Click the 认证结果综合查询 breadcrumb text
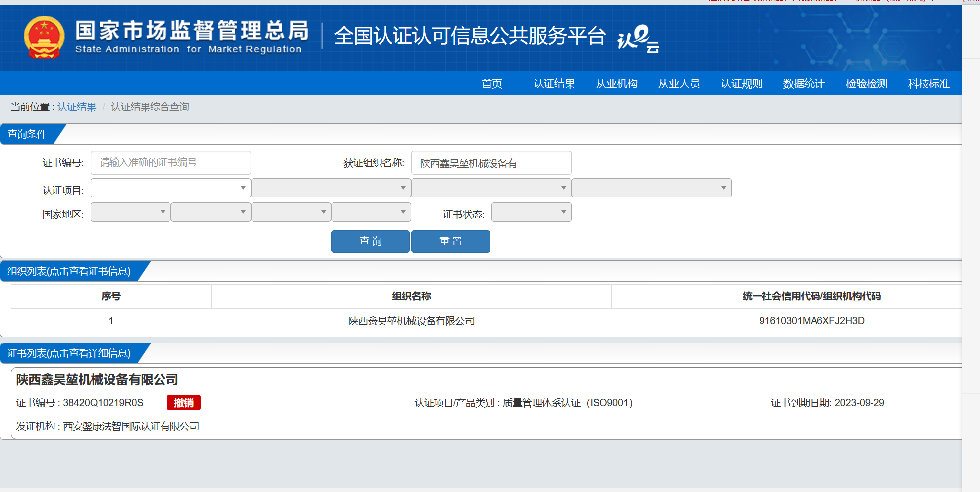This screenshot has width=980, height=492. tap(150, 107)
